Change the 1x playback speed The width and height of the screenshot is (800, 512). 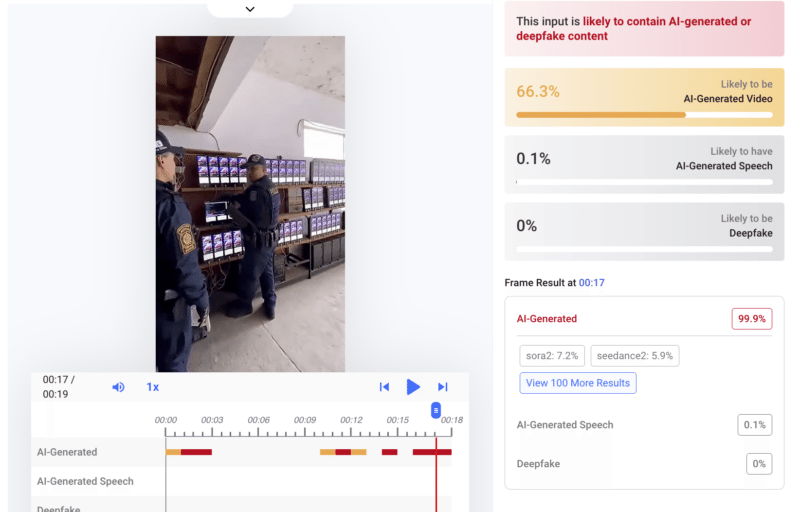(153, 387)
